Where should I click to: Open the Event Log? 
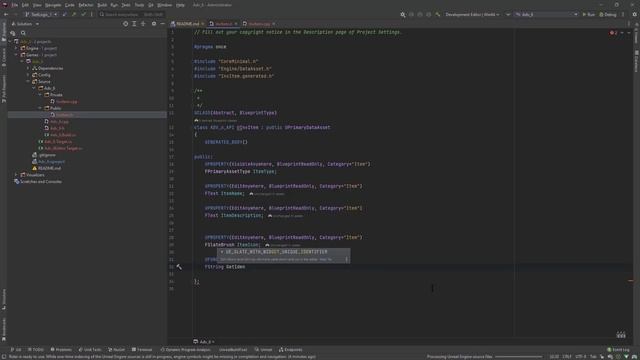[x=618, y=350]
